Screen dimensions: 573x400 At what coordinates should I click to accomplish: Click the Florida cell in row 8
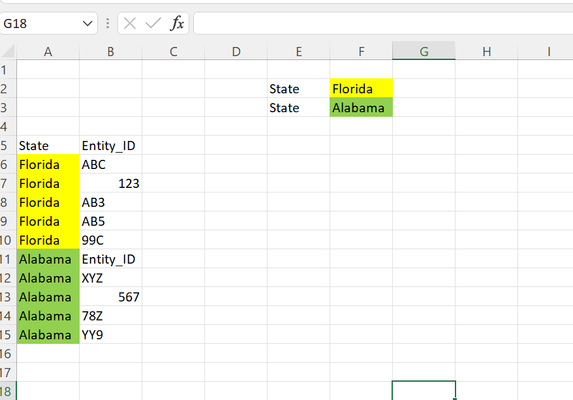pyautogui.click(x=48, y=202)
